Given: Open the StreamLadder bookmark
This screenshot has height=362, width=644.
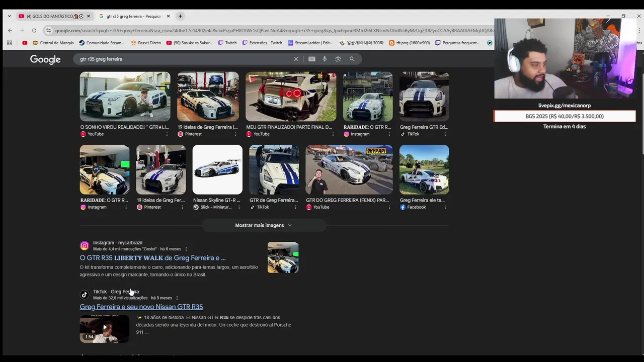Looking at the screenshot, I should click(x=310, y=43).
